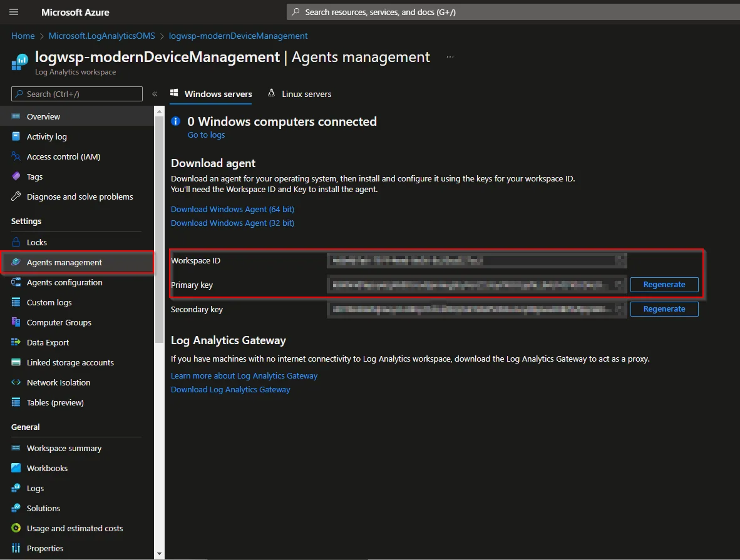Regenerate the Secondary key
Image resolution: width=740 pixels, height=560 pixels.
click(664, 309)
